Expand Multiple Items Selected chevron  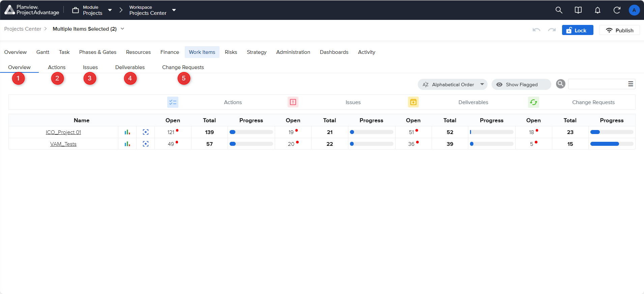pyautogui.click(x=122, y=29)
